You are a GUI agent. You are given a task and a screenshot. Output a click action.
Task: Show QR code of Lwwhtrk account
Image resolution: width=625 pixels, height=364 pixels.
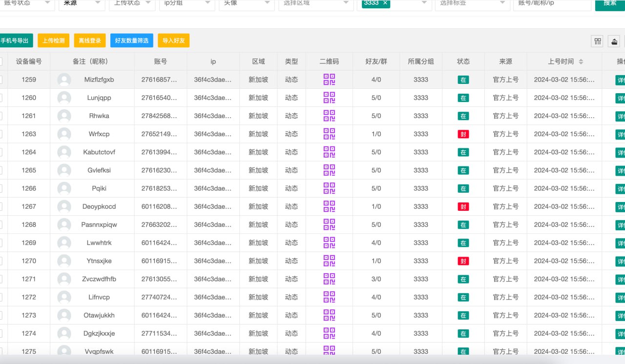329,243
